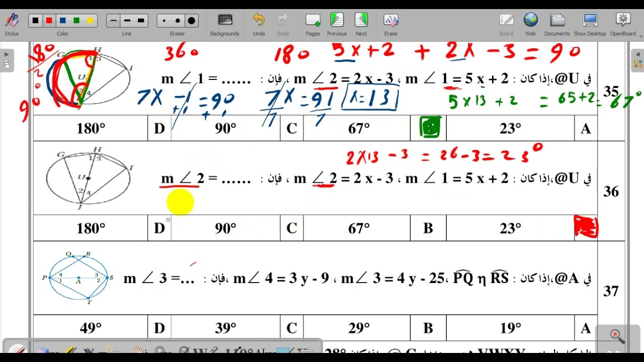Click the letter B in question 37

click(428, 328)
